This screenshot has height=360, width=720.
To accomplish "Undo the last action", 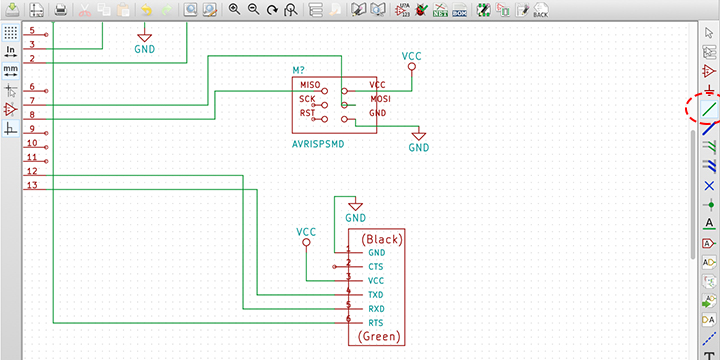I will [x=146, y=9].
